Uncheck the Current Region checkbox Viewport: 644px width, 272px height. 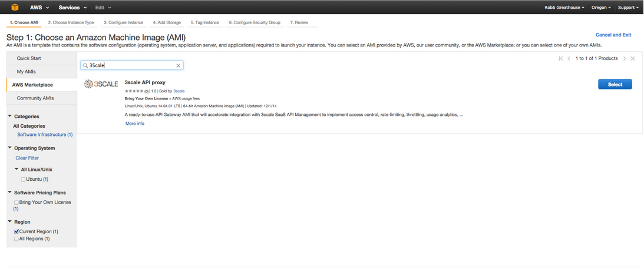click(x=16, y=232)
